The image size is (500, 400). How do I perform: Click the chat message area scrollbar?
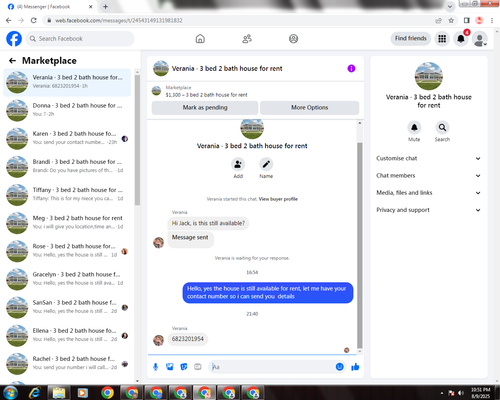click(360, 245)
